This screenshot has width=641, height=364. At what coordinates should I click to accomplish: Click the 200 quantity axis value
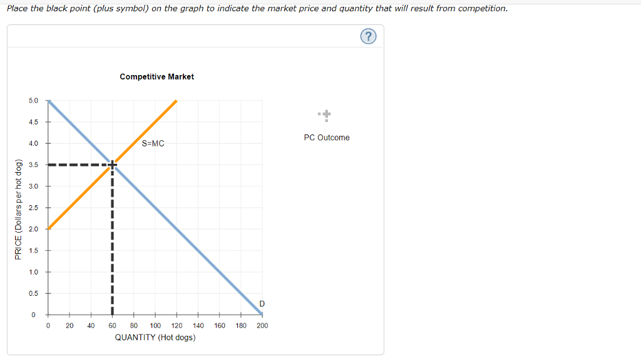click(262, 325)
